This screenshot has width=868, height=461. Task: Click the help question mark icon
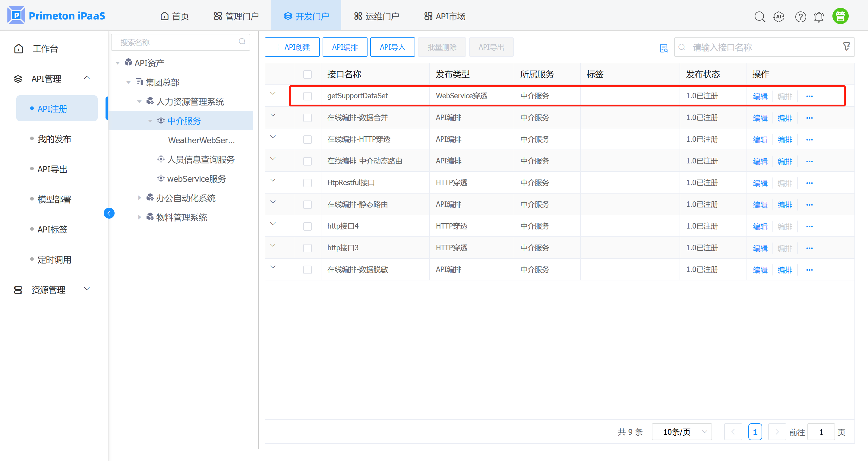[800, 17]
